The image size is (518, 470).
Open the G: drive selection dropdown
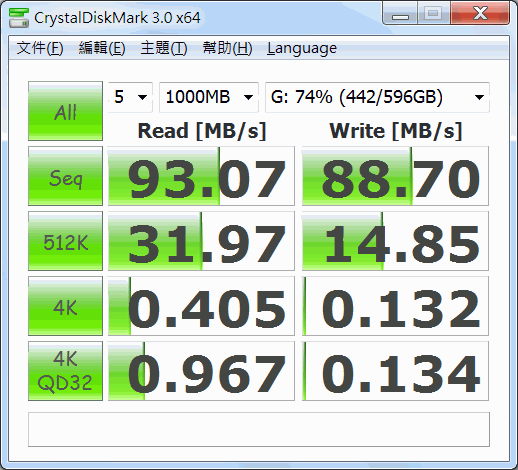[377, 97]
